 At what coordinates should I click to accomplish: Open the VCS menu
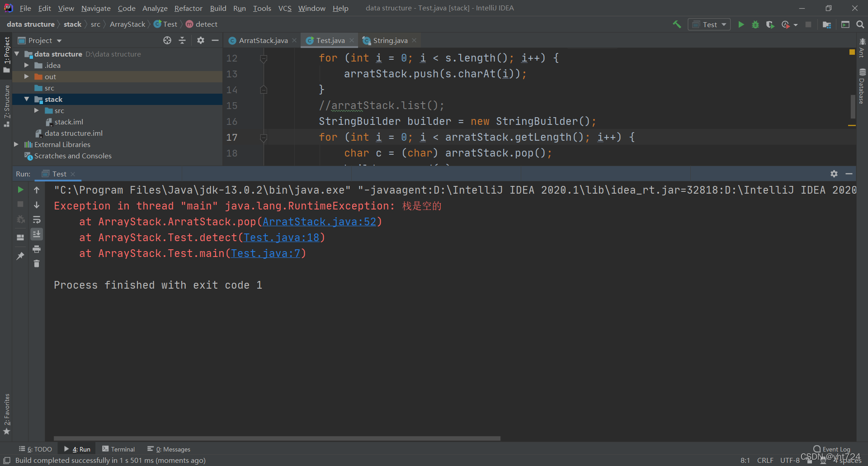point(285,8)
